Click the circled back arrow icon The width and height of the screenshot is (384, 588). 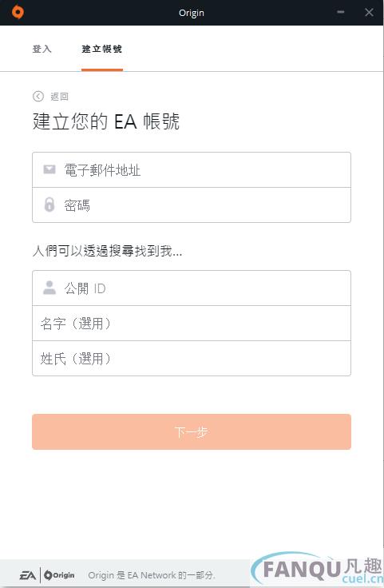(x=38, y=97)
